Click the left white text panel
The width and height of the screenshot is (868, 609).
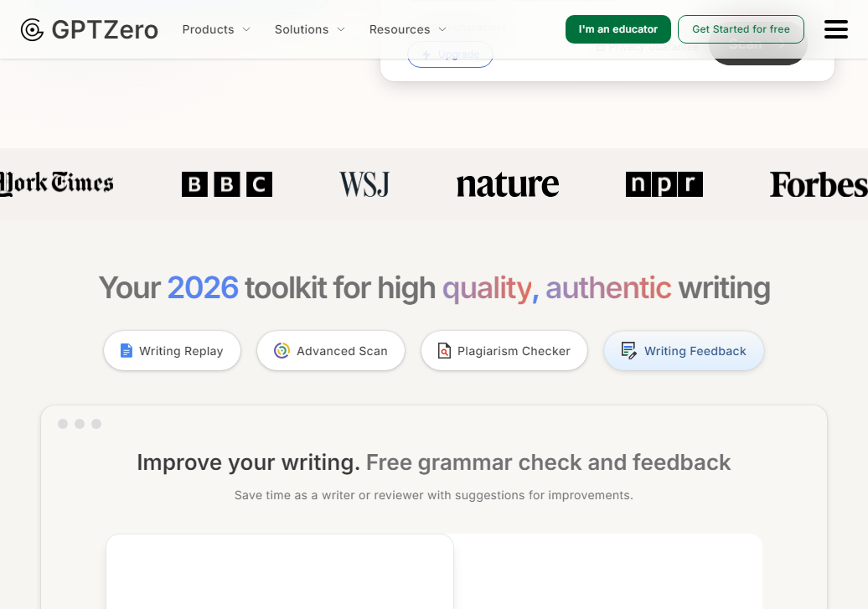point(280,571)
